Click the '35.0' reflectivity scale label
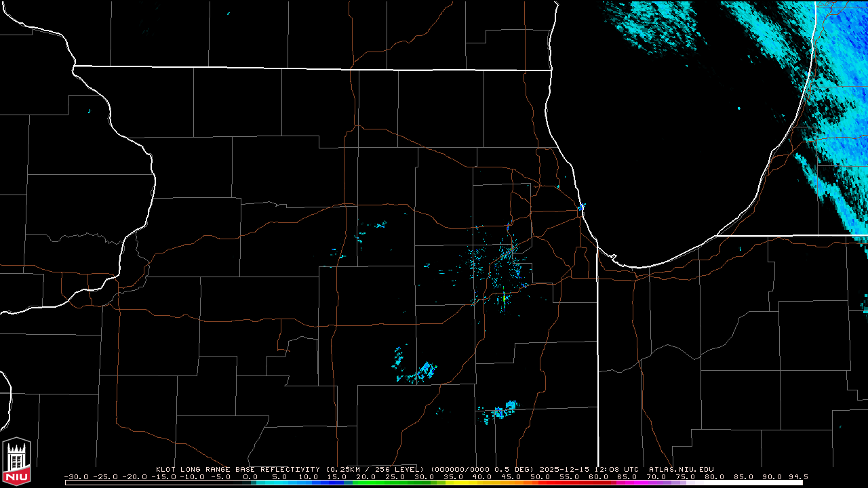The height and width of the screenshot is (488, 868). pos(454,477)
